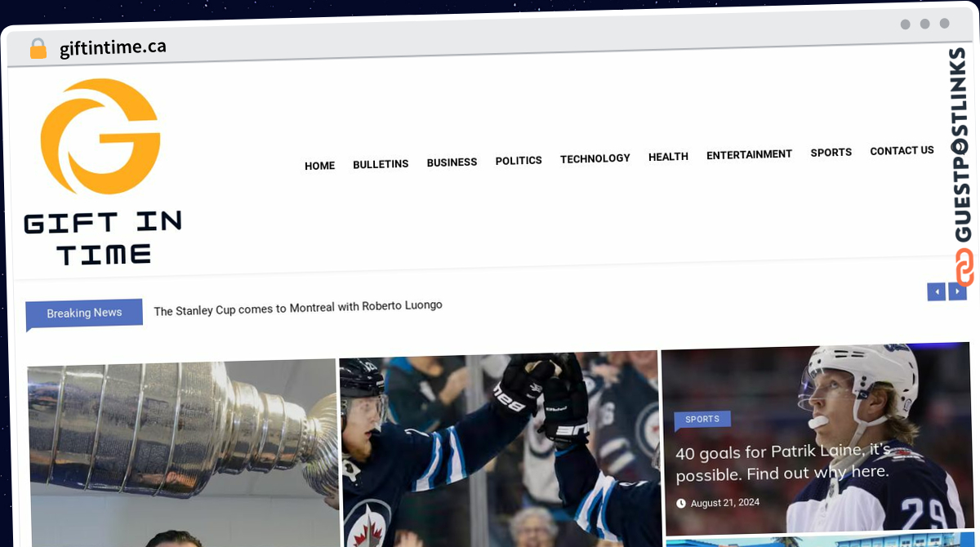
Task: Open Stanley Cup Montreal breaking news headline
Action: click(x=298, y=308)
